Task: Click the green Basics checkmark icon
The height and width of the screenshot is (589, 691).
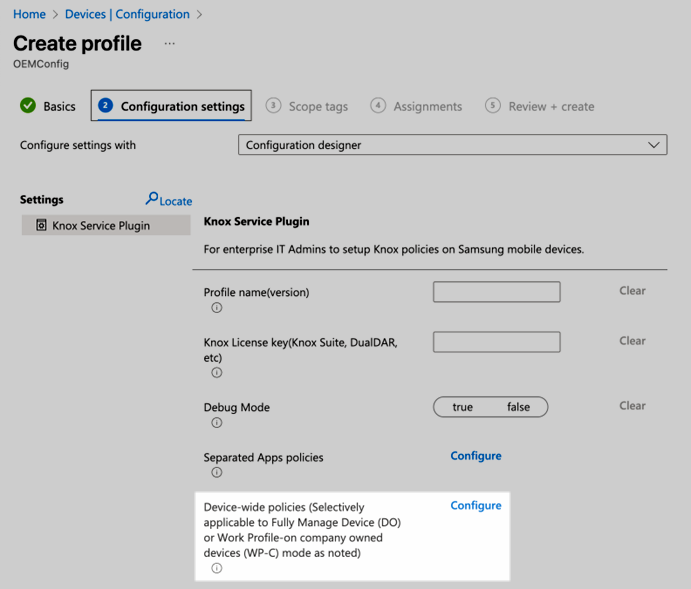Action: [28, 106]
